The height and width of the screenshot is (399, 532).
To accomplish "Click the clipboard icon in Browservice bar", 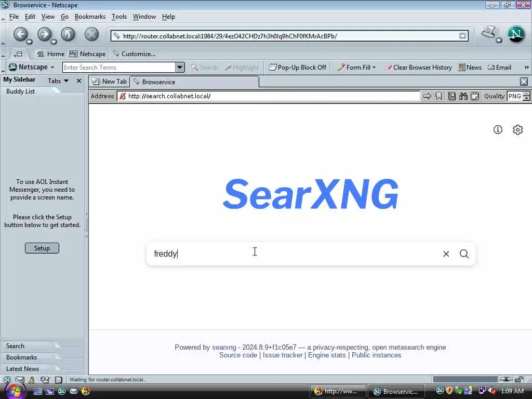I will [x=475, y=96].
